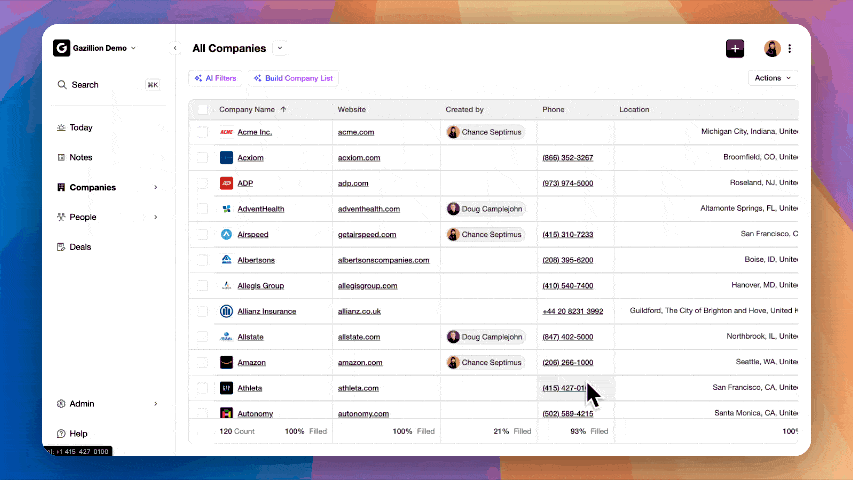
Task: Click the Location column header
Action: tap(634, 109)
